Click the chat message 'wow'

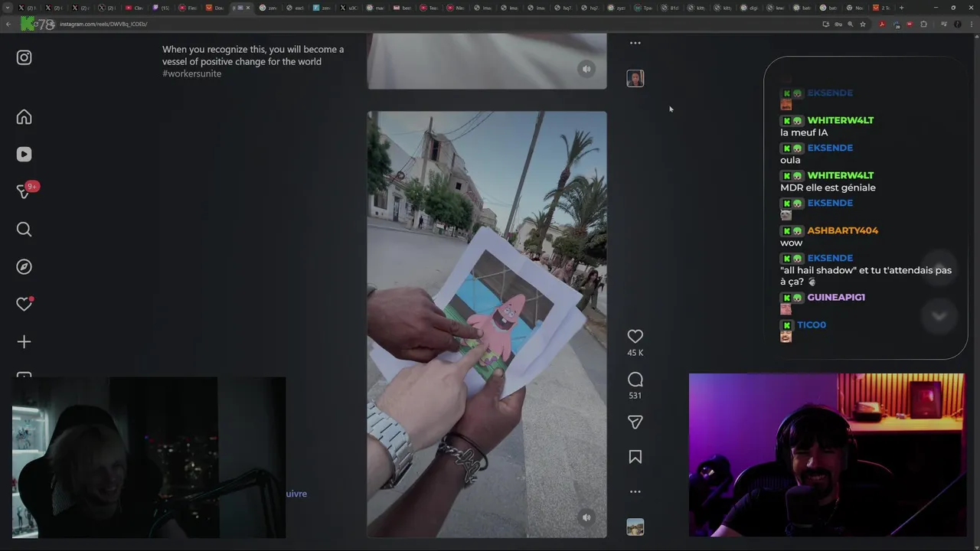pos(791,243)
